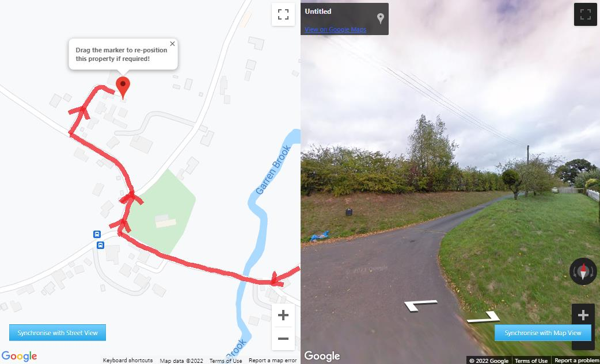Move along road using right arrow

(483, 317)
